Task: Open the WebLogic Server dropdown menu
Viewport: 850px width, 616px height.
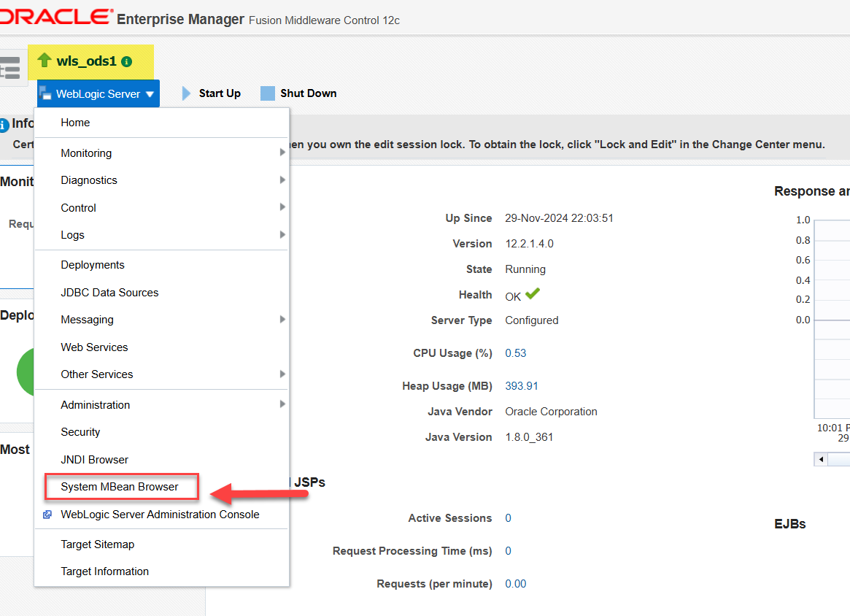Action: tap(98, 93)
